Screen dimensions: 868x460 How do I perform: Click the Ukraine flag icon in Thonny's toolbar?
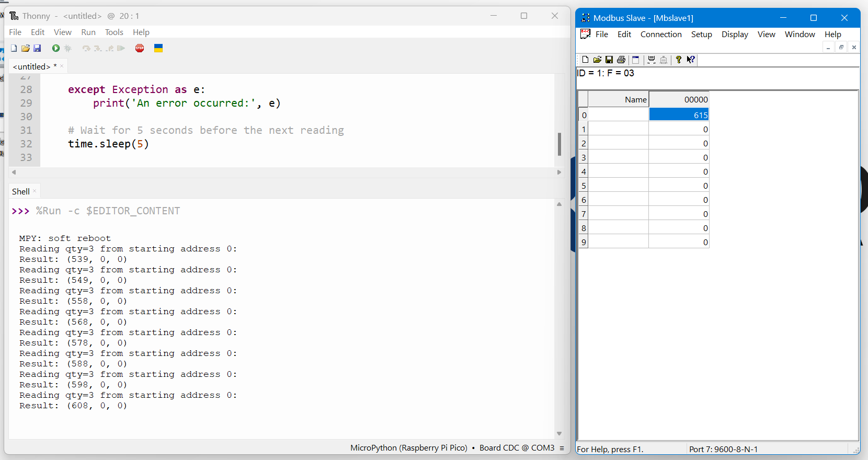[x=158, y=48]
